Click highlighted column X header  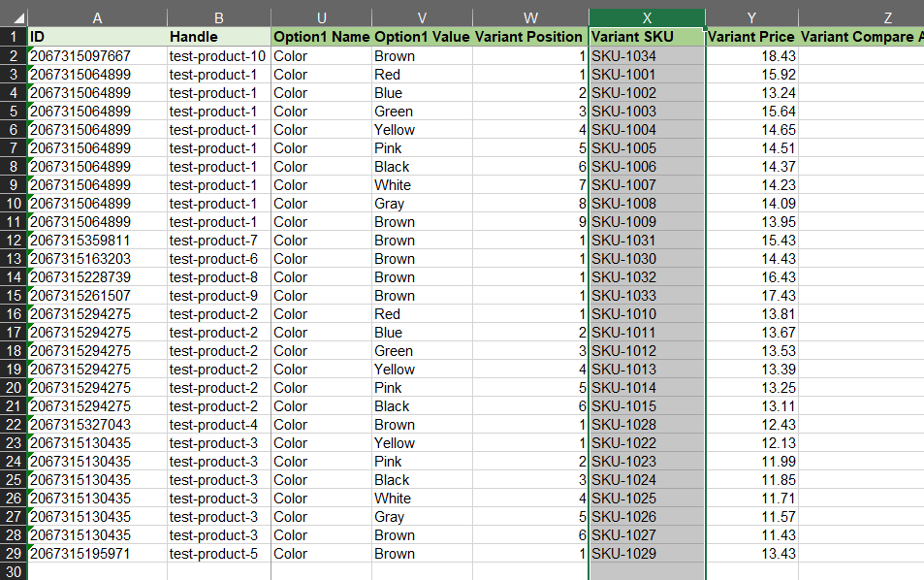(x=647, y=17)
